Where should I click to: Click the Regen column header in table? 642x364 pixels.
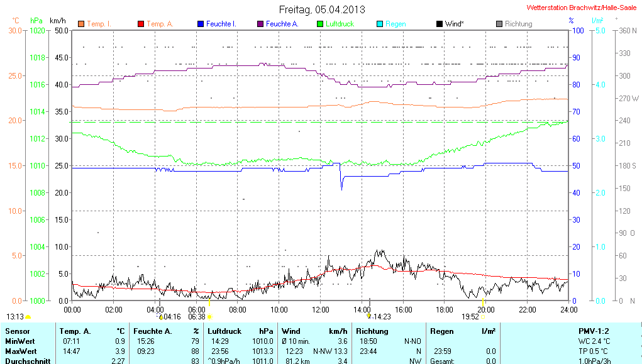[441, 331]
